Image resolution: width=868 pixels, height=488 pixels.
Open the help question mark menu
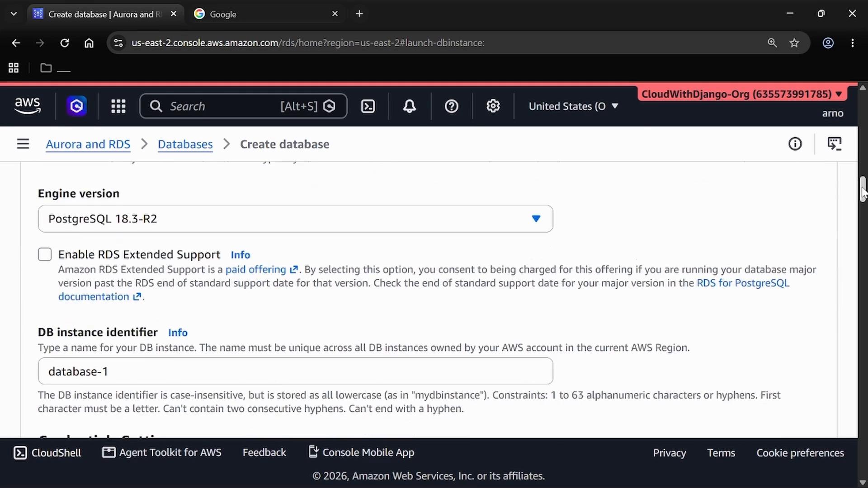(452, 106)
